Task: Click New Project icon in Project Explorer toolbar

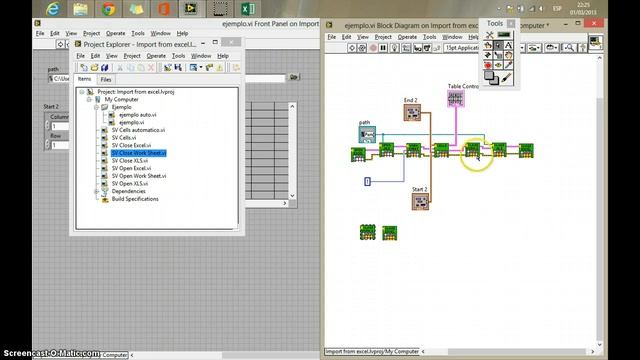Action: [x=84, y=67]
